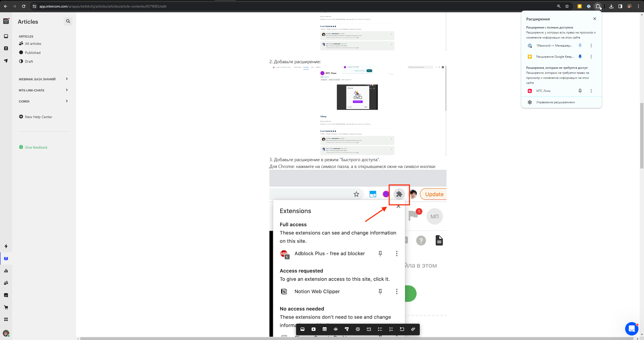Attach a file with the paperclip icon
The image size is (644, 340).
click(413, 329)
